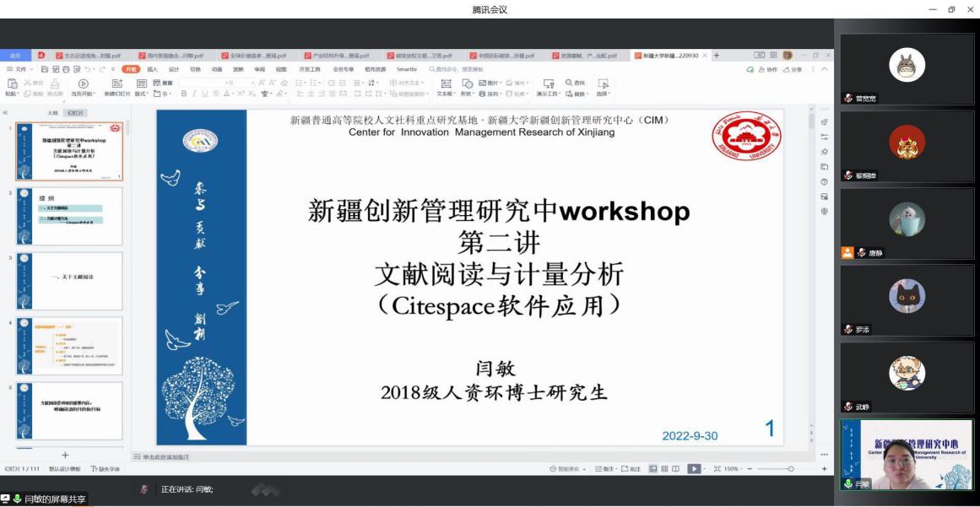Open the Smartbi ribbon tab

406,69
